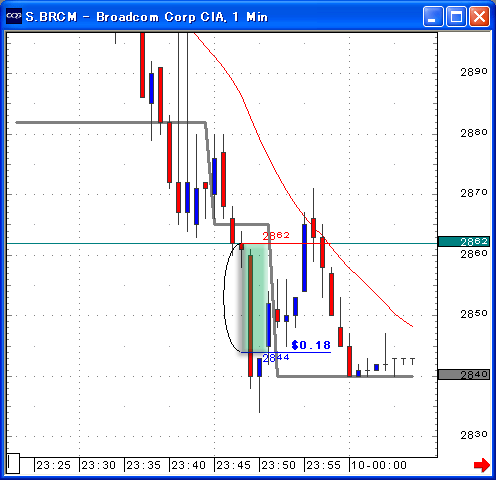Click the 23:50 time axis label
496x480 pixels.
[x=278, y=465]
